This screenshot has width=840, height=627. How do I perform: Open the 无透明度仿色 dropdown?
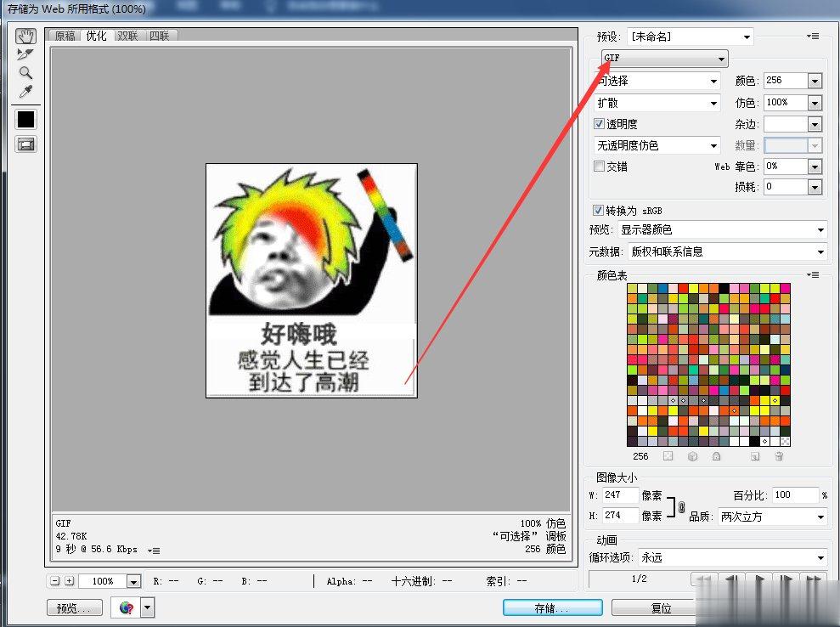(657, 145)
